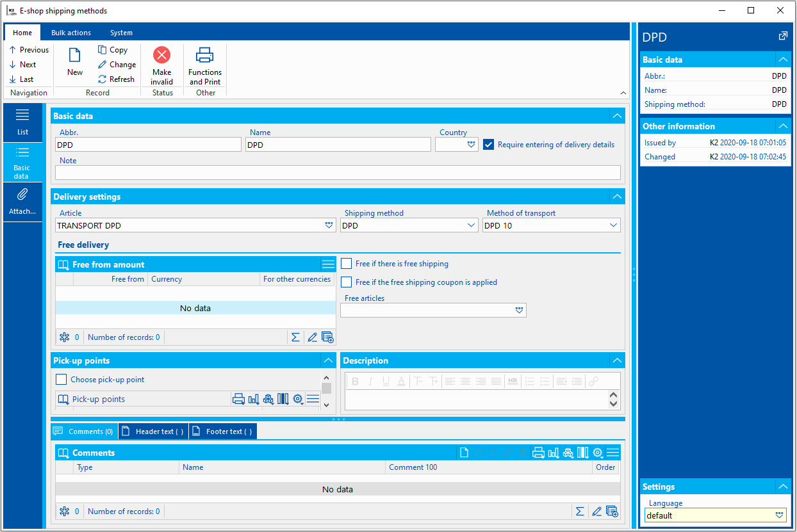The width and height of the screenshot is (797, 532).
Task: Switch to Home ribbon tab
Action: tap(22, 33)
